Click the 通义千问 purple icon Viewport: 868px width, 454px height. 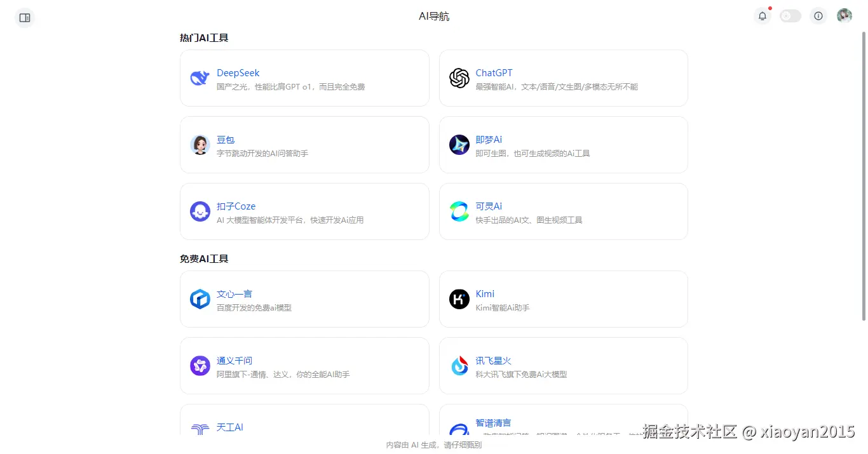(200, 366)
